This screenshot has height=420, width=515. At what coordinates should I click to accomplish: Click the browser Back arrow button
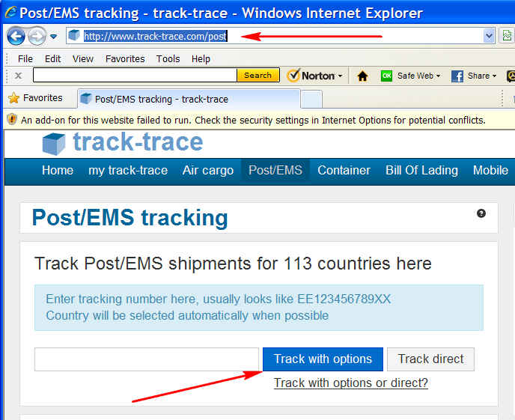pyautogui.click(x=16, y=36)
